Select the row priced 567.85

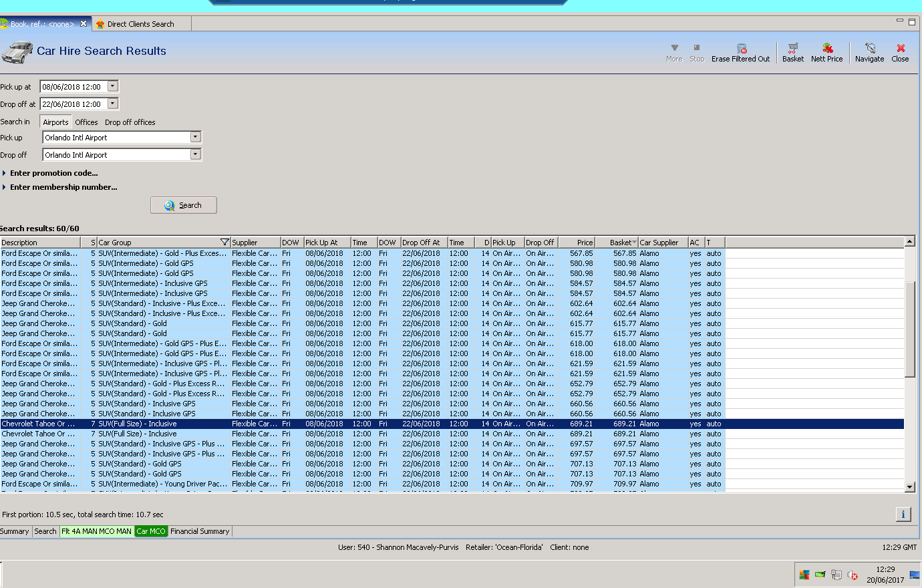(x=452, y=253)
